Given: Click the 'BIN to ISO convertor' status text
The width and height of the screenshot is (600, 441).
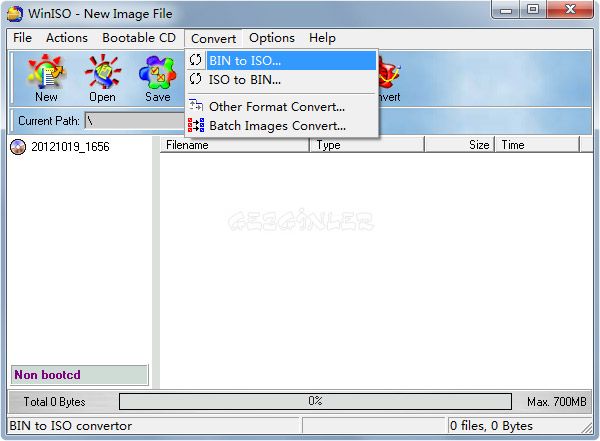Looking at the screenshot, I should pos(70,426).
